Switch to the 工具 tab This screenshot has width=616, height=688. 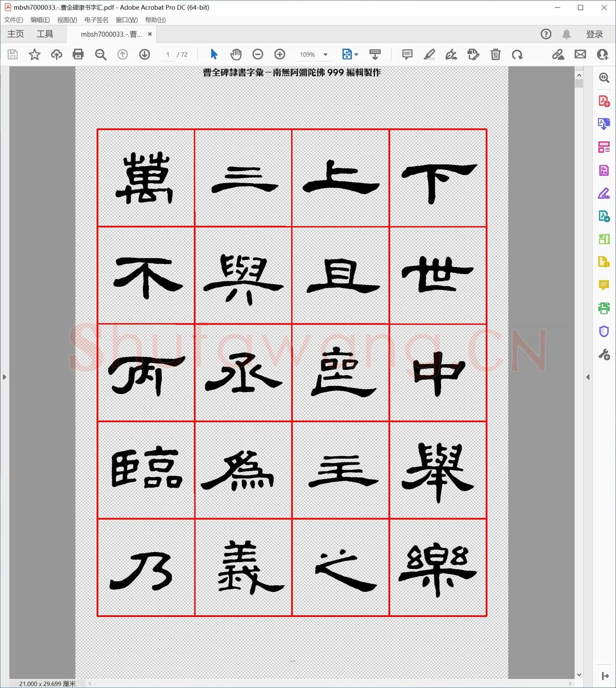tap(45, 34)
